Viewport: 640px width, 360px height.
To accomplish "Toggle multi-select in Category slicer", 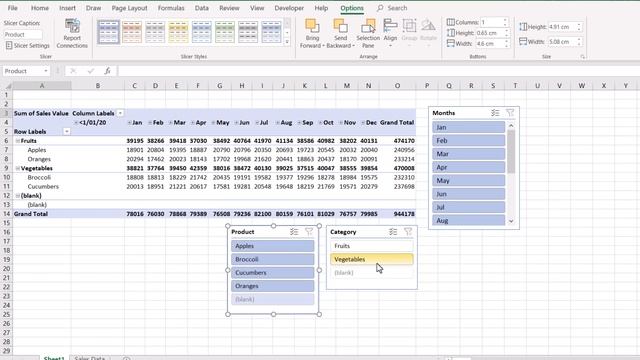I will point(393,232).
